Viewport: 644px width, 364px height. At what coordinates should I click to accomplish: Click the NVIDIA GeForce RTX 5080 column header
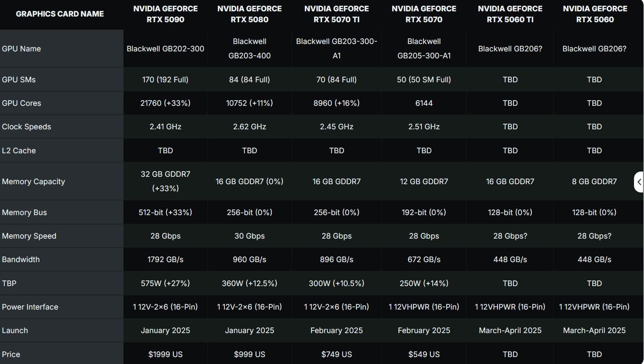pyautogui.click(x=250, y=14)
